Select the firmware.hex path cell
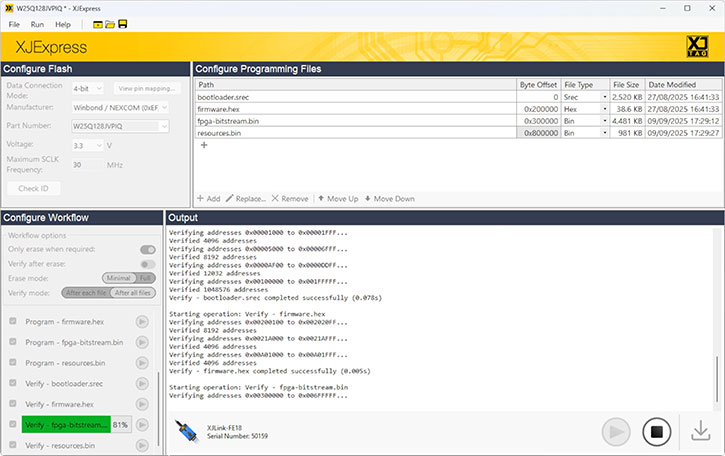The height and width of the screenshot is (456, 725). click(x=355, y=109)
